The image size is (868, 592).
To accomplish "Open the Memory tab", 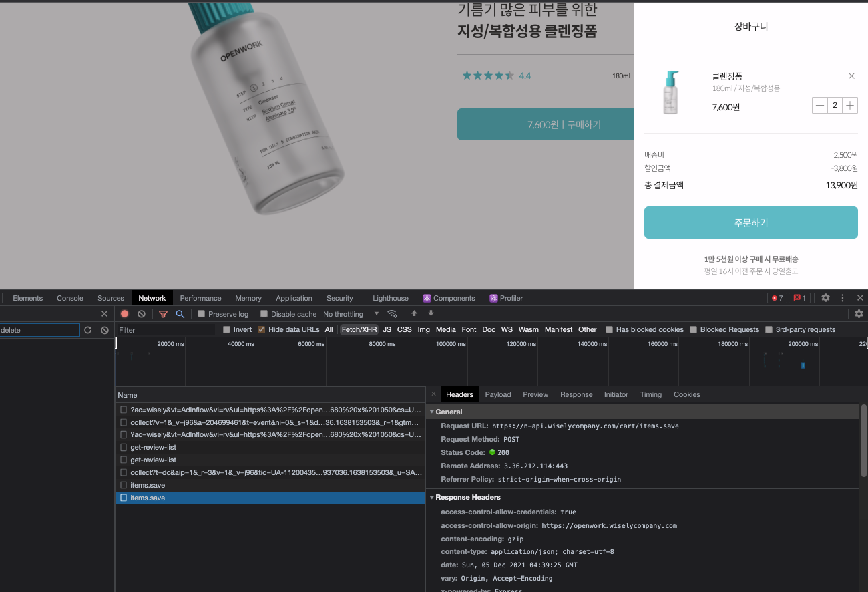I will click(x=248, y=298).
